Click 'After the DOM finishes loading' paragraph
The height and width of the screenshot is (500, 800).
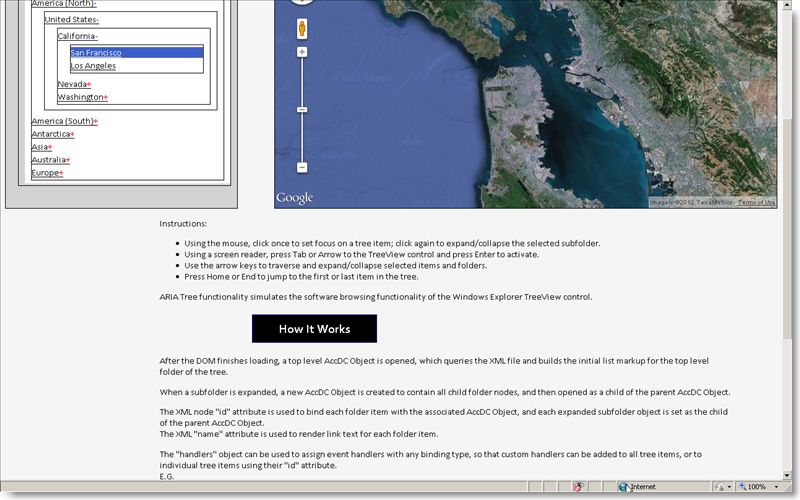coord(434,366)
